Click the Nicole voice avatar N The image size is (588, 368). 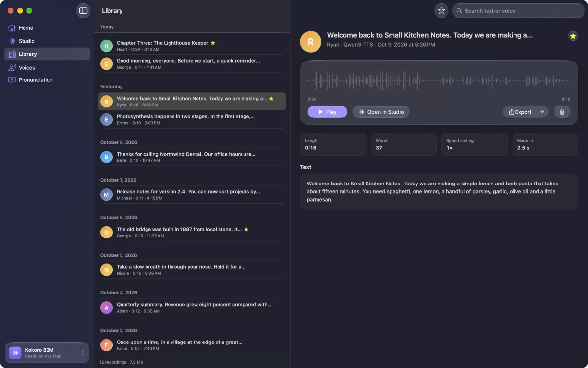point(106,270)
